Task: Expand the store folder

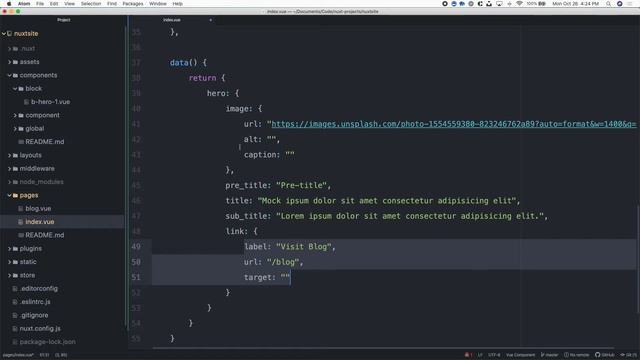Action: click(9, 276)
